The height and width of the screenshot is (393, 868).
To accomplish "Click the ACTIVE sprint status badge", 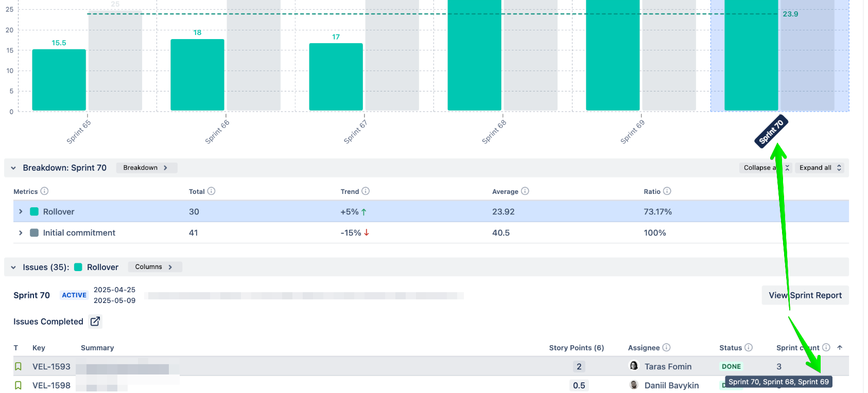I will coord(74,295).
